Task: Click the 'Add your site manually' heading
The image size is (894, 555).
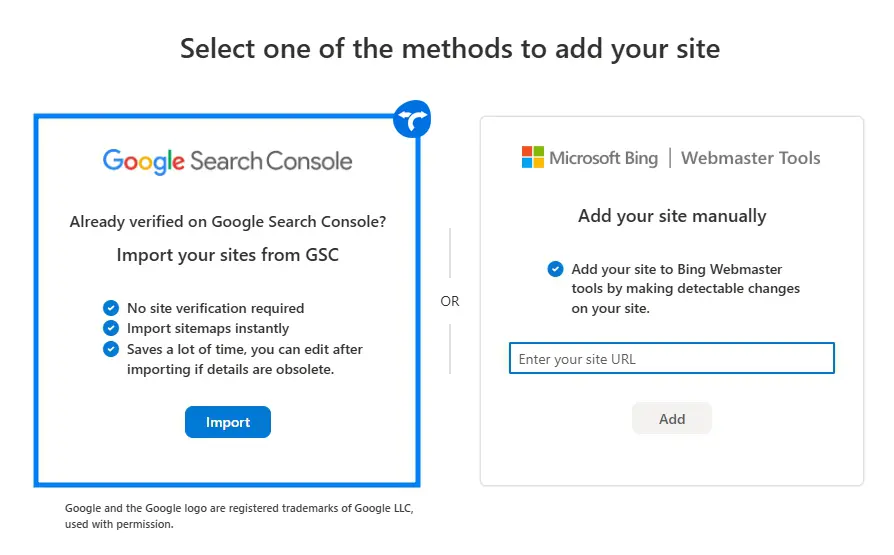Action: click(672, 216)
